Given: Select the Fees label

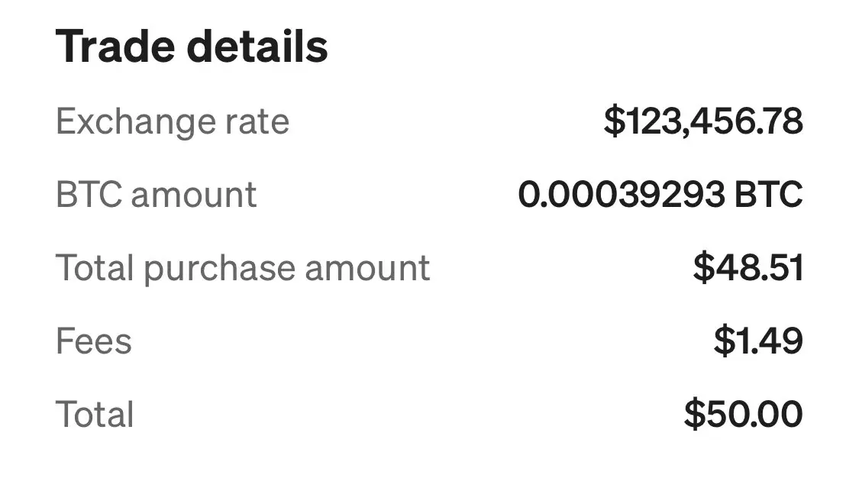Looking at the screenshot, I should (94, 341).
